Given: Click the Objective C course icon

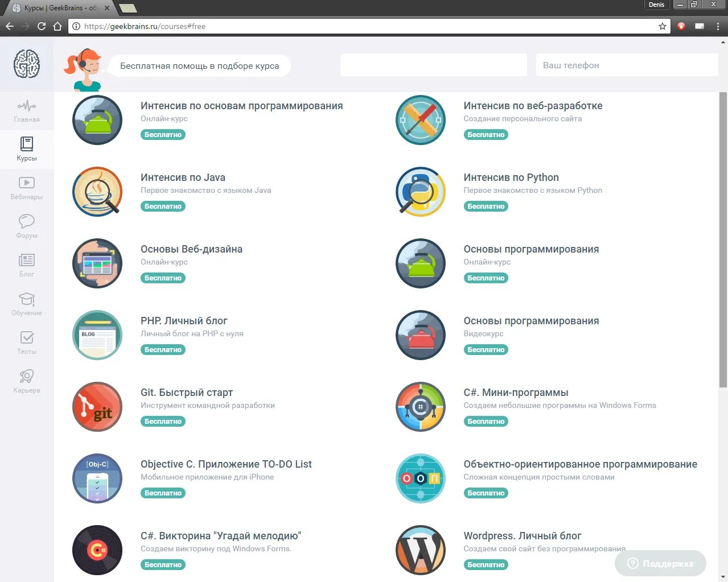Looking at the screenshot, I should coord(97,478).
